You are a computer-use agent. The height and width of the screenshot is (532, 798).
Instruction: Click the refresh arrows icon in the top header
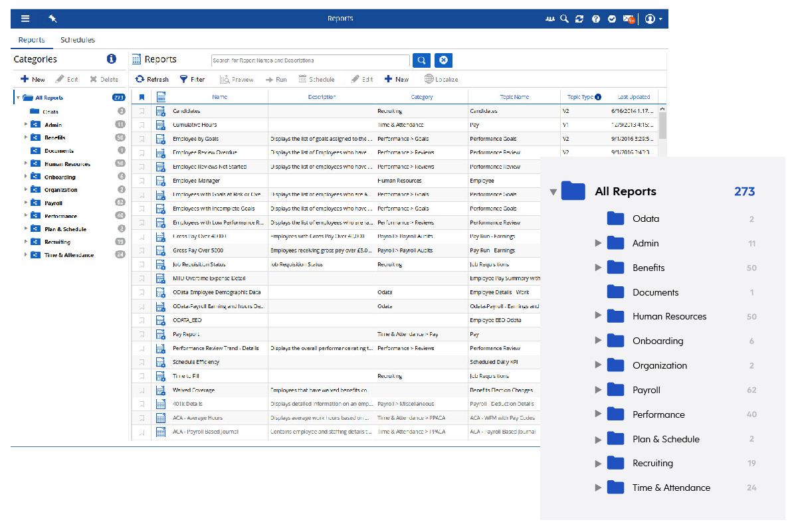(x=580, y=19)
